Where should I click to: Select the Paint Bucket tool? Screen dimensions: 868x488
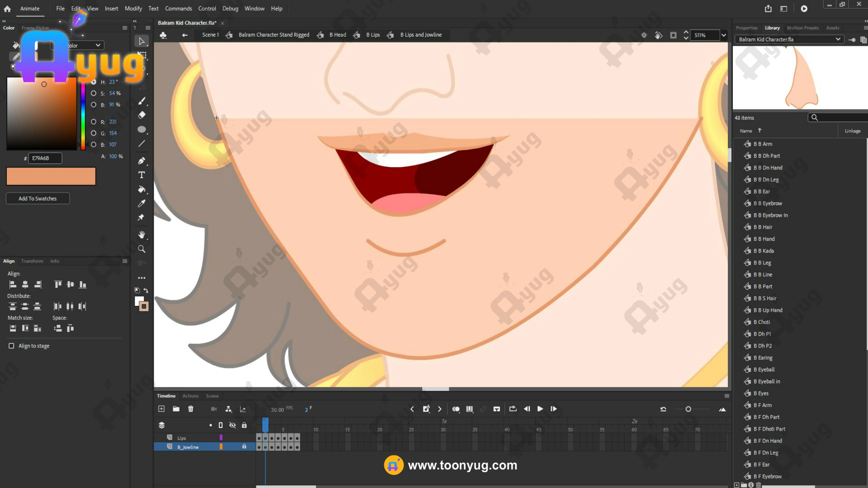[142, 189]
